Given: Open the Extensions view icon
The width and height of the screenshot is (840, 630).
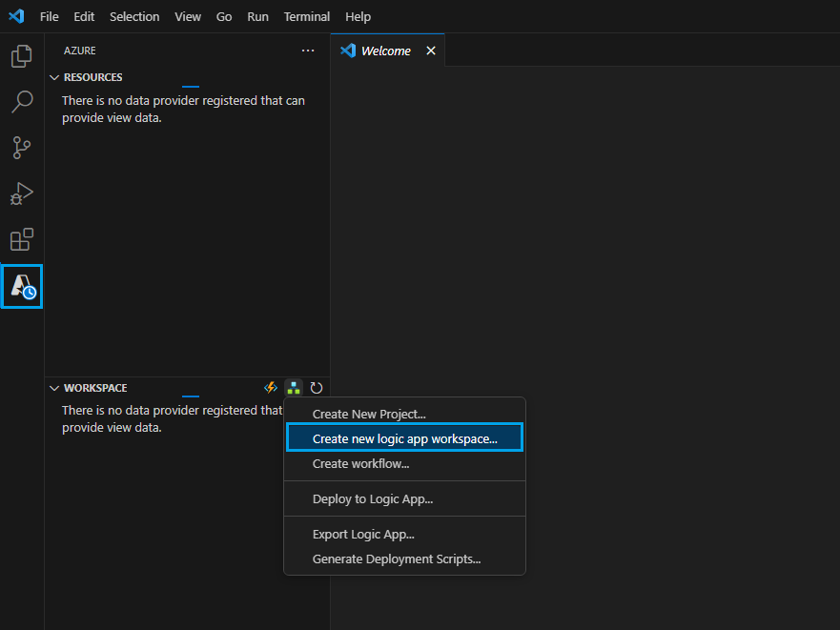Looking at the screenshot, I should click(21, 239).
